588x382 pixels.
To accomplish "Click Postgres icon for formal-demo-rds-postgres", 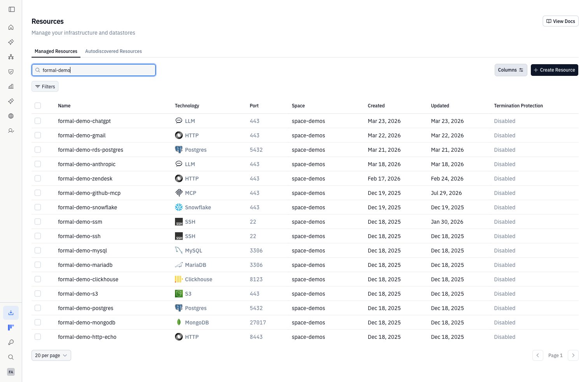I will [x=179, y=150].
